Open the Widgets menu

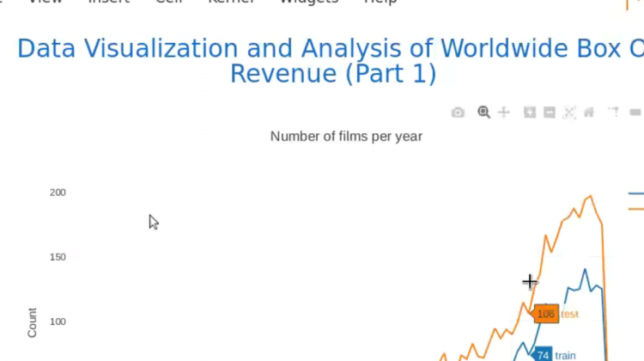309,2
